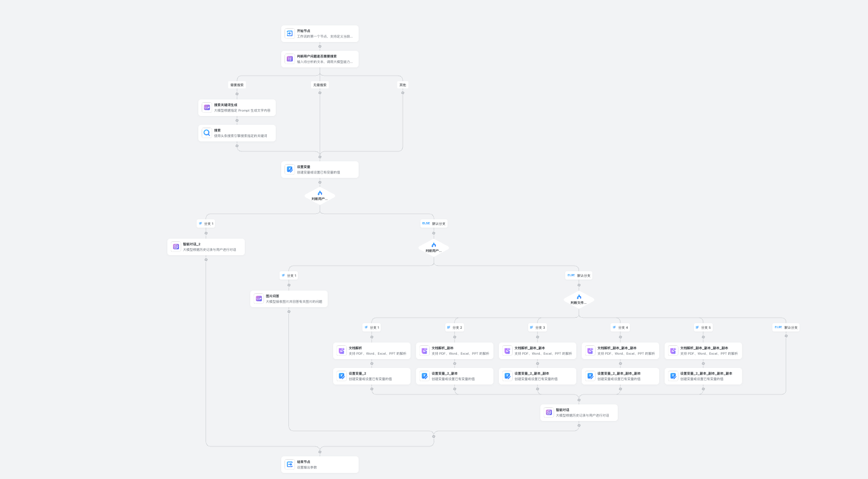Open the 设置变量_2 node card
The height and width of the screenshot is (479, 868).
[372, 376]
